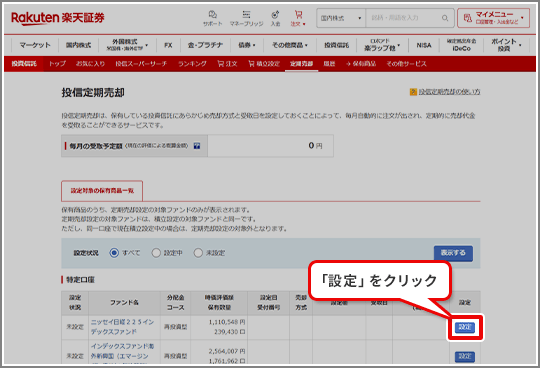
Task: Open the 投信定期売却の使い方 help link
Action: [449, 92]
